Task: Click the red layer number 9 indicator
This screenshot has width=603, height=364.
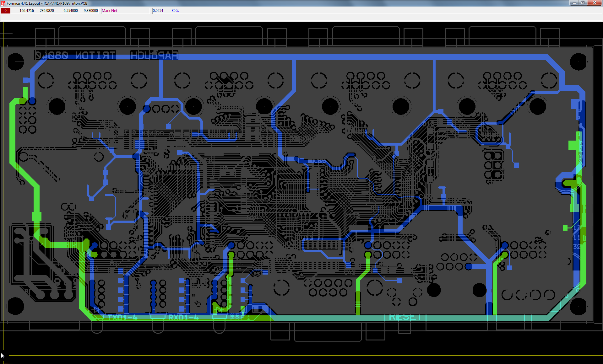Action: click(x=5, y=11)
